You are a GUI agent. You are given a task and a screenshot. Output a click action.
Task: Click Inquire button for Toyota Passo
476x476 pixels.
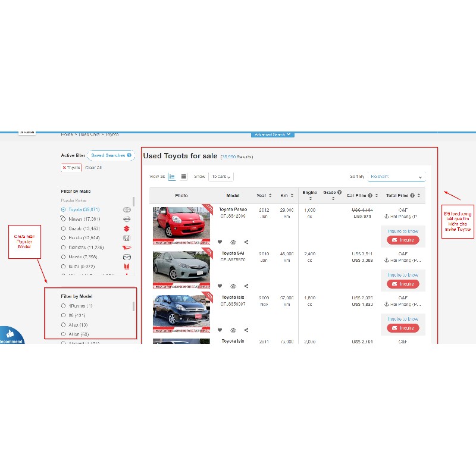click(403, 240)
